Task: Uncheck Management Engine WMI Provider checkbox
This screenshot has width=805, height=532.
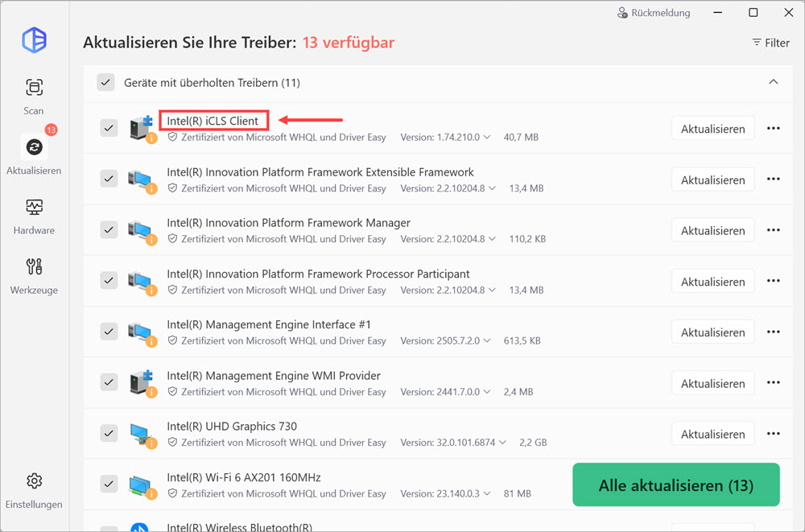Action: coord(109,382)
